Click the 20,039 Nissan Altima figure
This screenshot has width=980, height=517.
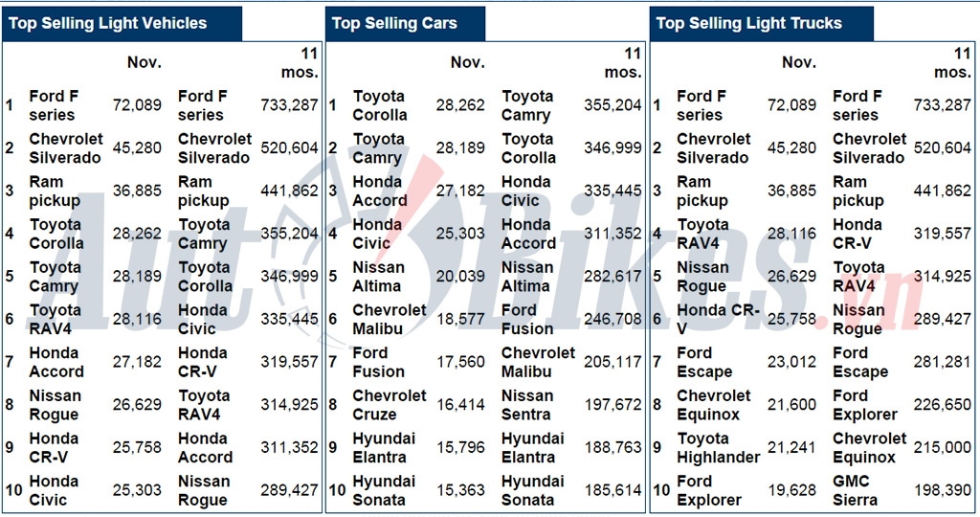pos(460,277)
